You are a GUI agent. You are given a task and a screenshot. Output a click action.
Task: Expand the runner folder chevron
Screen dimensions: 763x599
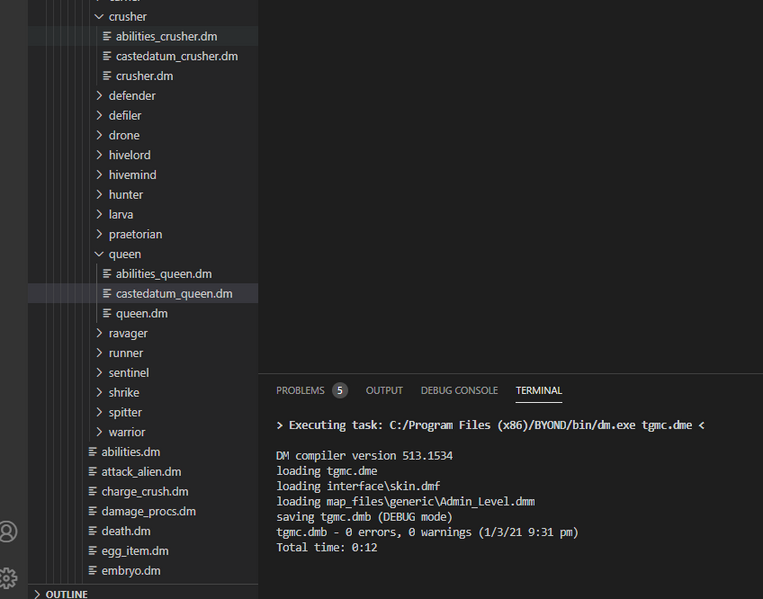[x=99, y=353]
